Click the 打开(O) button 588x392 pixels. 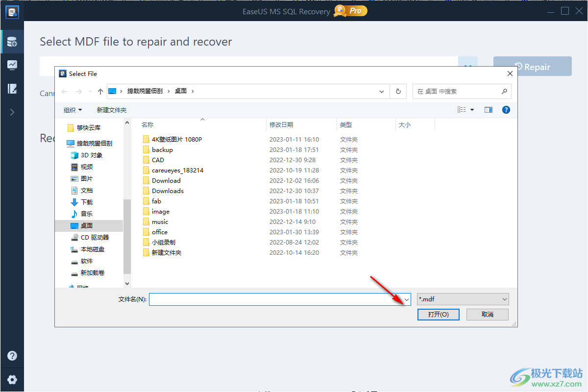coord(439,315)
